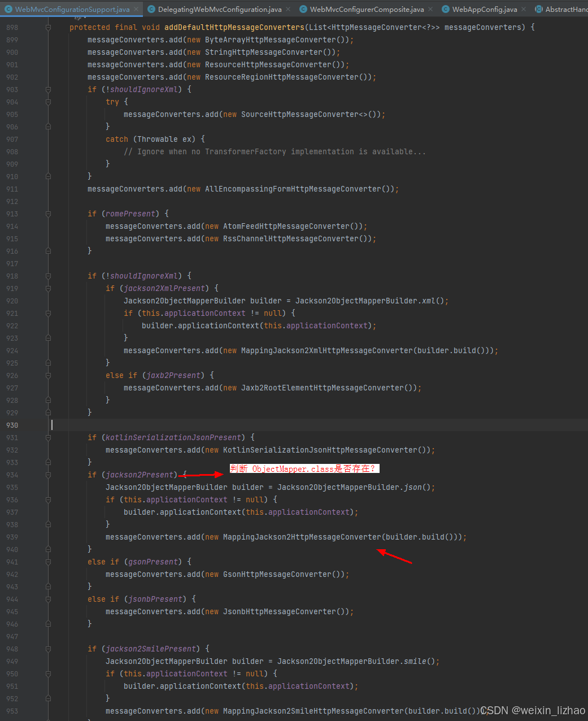Click the smile() method call on line 949
Screen dimensions: 588x721
coord(415,661)
